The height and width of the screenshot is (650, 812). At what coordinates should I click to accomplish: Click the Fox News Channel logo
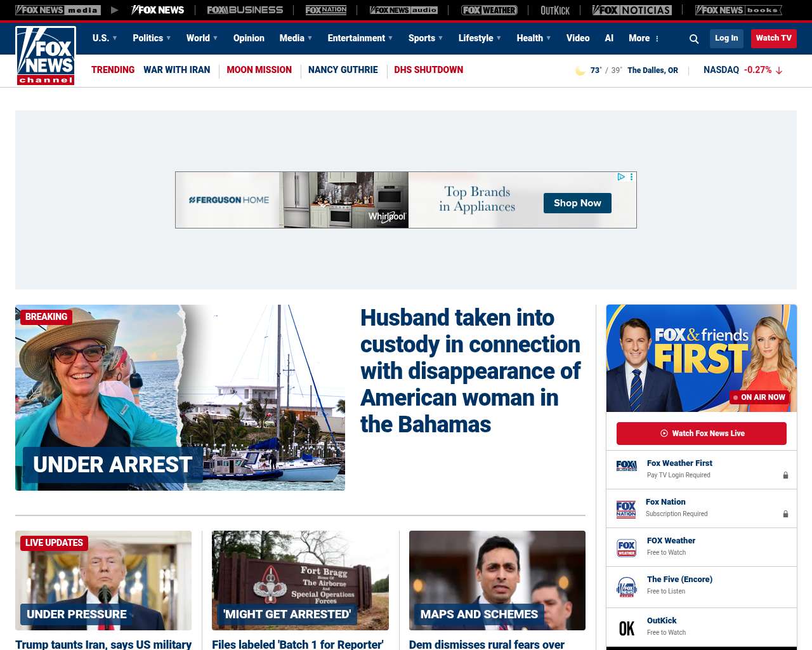46,55
